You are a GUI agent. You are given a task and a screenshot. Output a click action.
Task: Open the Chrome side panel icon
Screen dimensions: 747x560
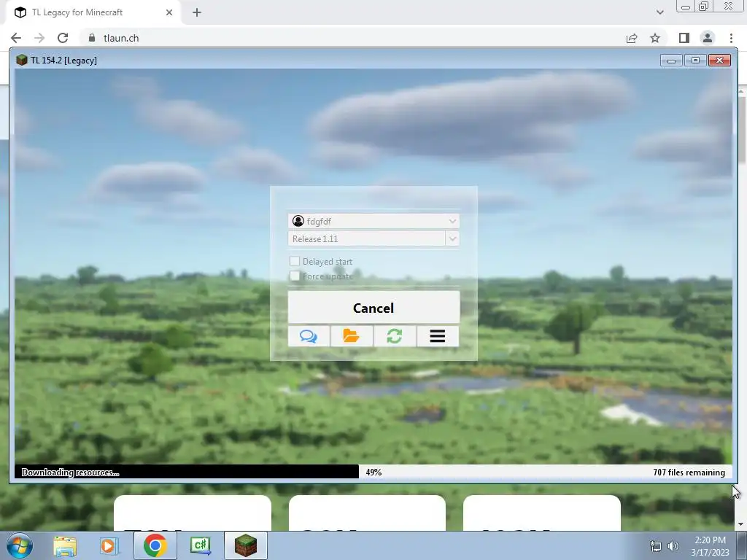684,38
